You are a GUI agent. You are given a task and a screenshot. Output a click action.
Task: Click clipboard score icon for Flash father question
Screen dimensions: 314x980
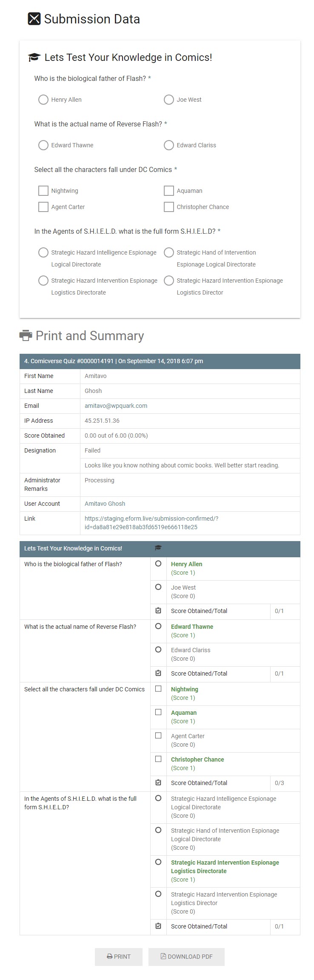[x=158, y=610]
